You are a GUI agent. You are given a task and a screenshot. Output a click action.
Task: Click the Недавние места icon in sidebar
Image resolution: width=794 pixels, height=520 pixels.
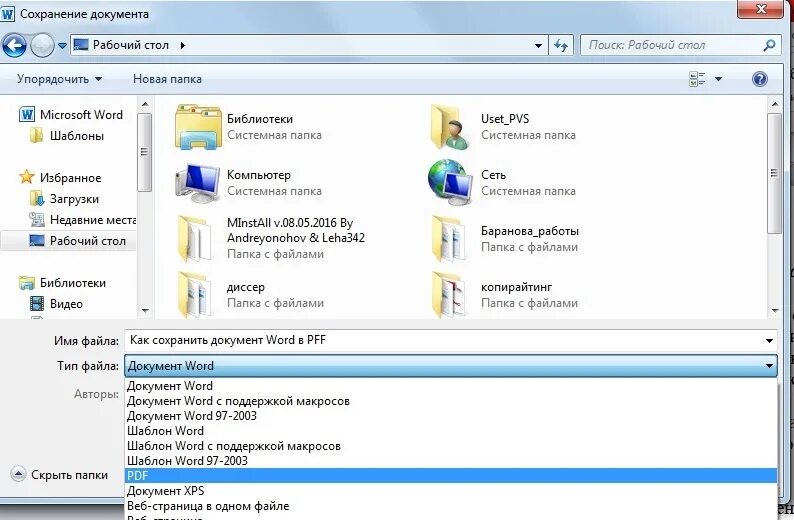(x=37, y=220)
